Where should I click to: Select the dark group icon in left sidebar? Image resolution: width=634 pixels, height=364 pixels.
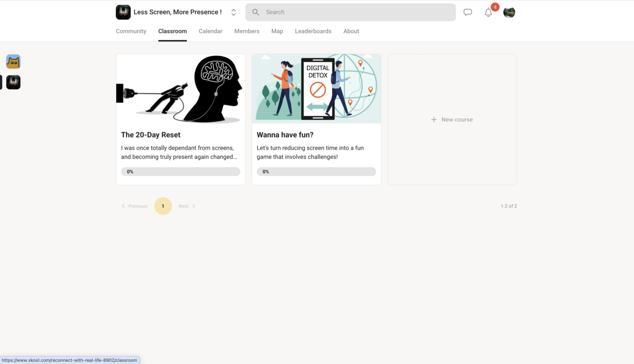tap(13, 82)
